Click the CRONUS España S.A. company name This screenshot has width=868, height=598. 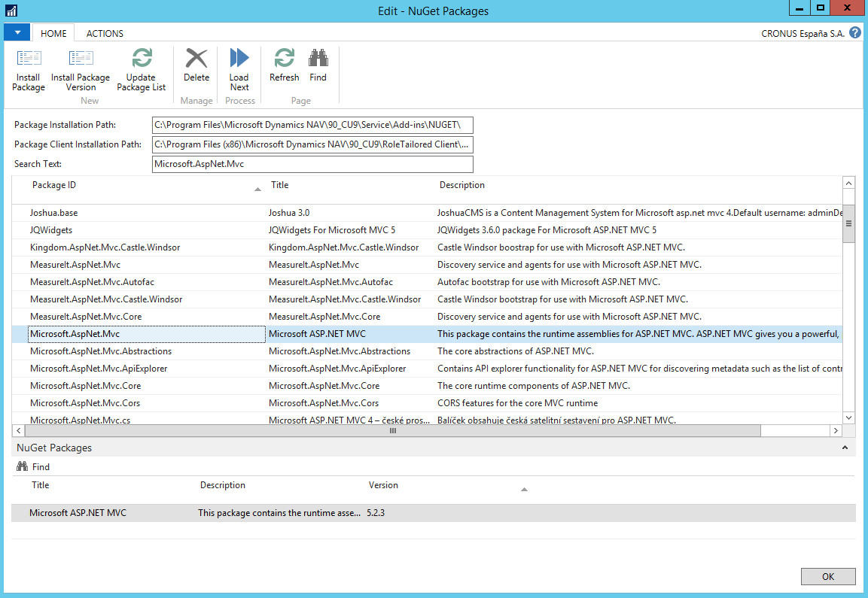pos(803,33)
